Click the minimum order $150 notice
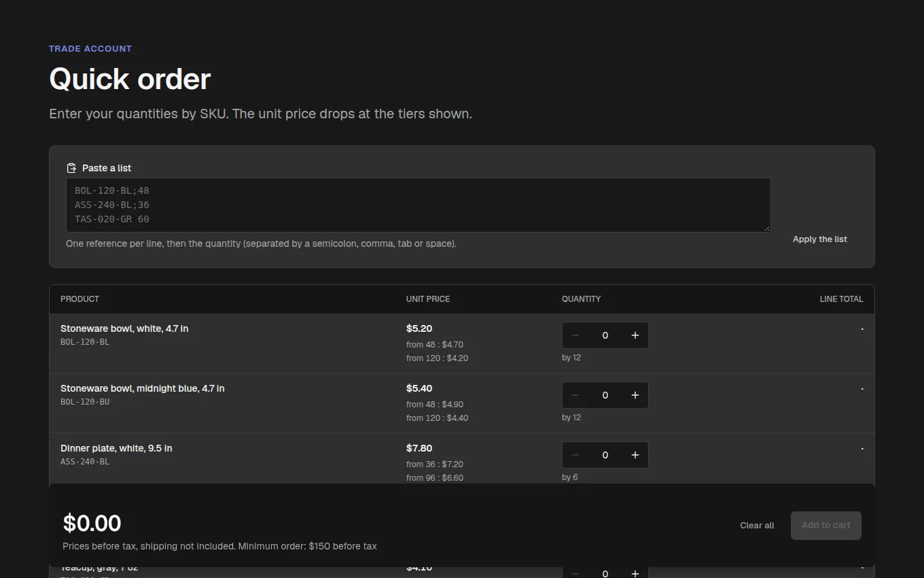The image size is (924, 578). (x=309, y=546)
